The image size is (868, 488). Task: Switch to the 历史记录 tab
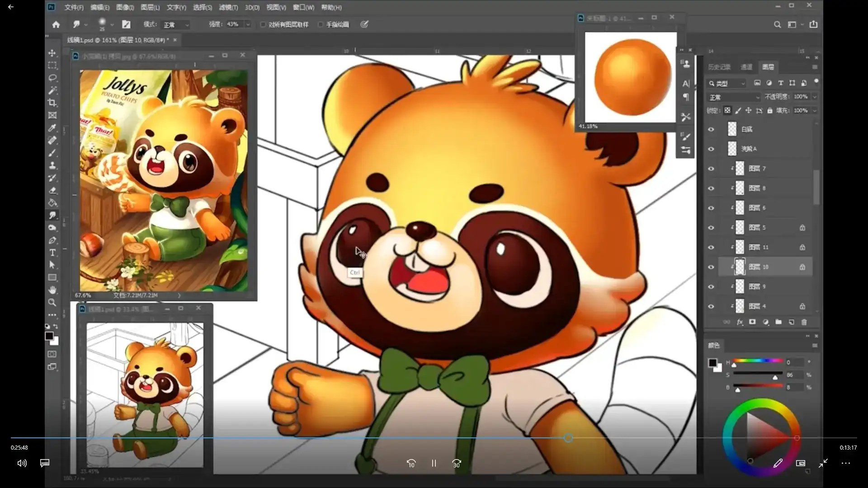[x=719, y=67]
